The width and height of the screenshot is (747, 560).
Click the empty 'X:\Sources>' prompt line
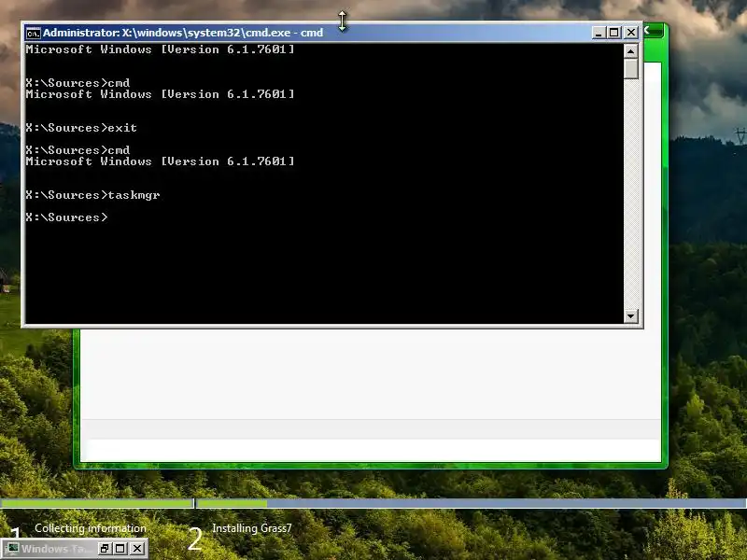coord(66,217)
